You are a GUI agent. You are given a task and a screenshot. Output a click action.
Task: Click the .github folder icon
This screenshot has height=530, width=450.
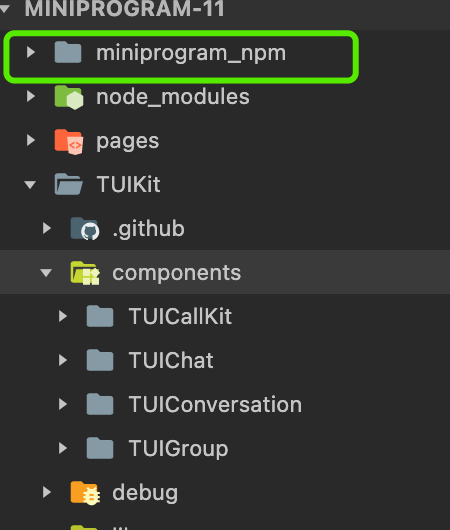click(x=85, y=229)
